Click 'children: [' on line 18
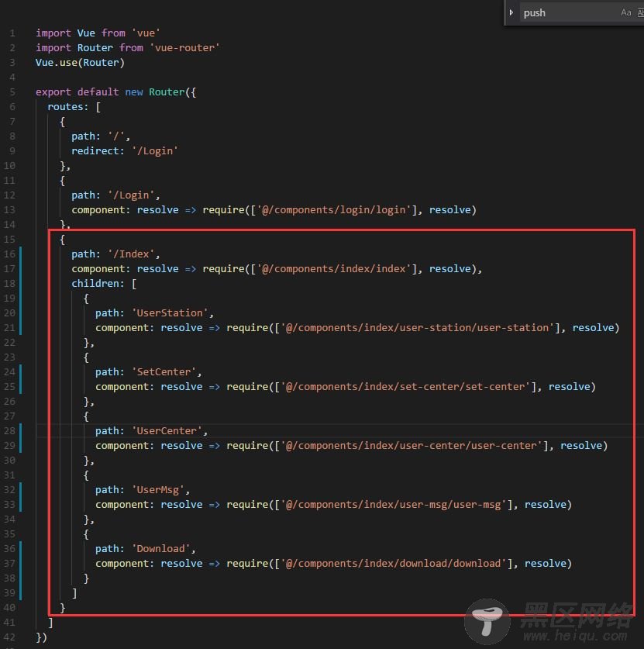Viewport: 644px width, 649px height. (104, 284)
